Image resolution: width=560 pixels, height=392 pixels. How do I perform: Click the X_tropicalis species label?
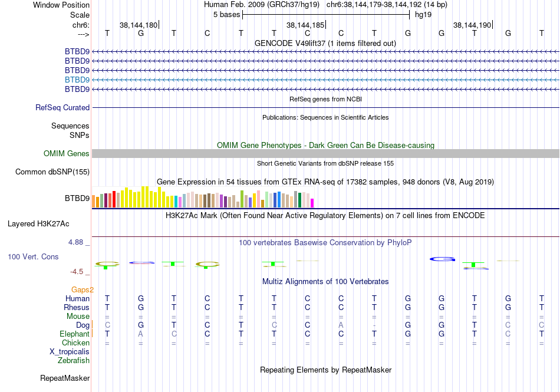[x=70, y=352]
